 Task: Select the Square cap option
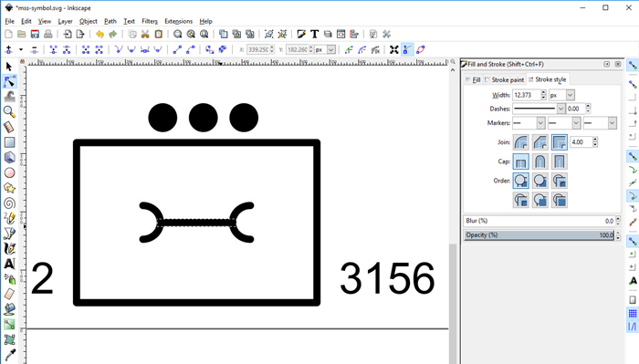point(559,161)
